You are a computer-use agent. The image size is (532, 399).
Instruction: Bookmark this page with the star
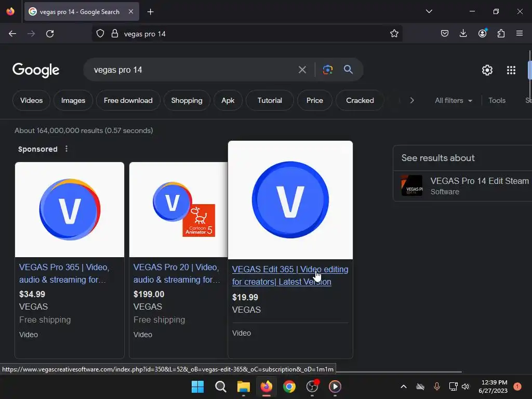point(394,34)
